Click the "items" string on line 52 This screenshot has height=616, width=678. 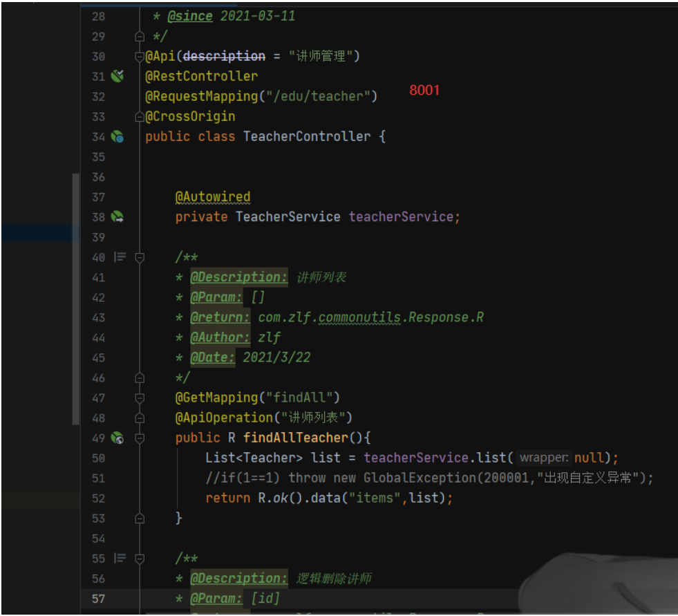(x=375, y=498)
